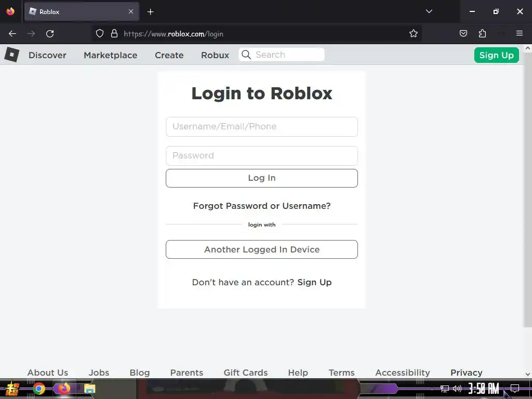The height and width of the screenshot is (399, 532).
Task: Click the network tray icon
Action: point(445,389)
